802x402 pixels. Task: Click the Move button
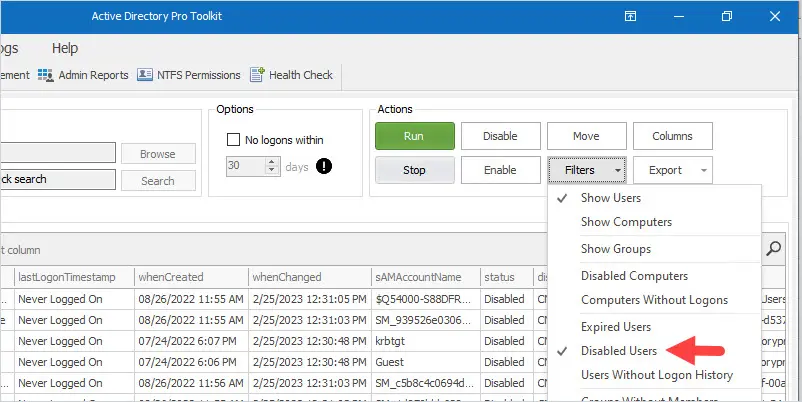(x=587, y=136)
